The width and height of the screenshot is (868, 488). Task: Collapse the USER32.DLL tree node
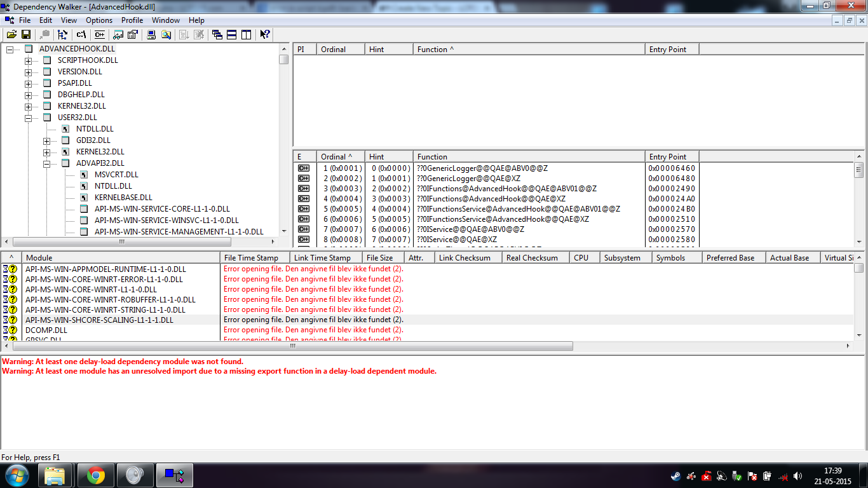tap(28, 118)
